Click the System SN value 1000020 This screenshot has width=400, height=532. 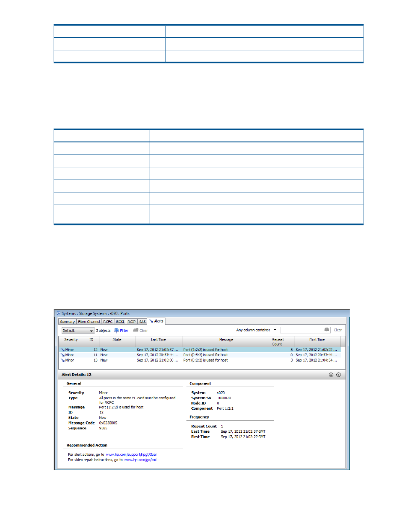click(x=224, y=398)
